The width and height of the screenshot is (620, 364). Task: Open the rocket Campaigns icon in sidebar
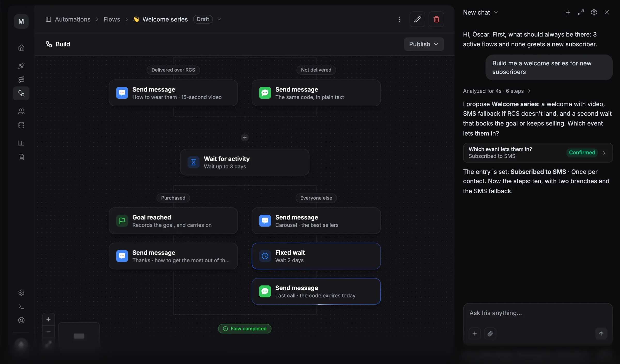21,66
